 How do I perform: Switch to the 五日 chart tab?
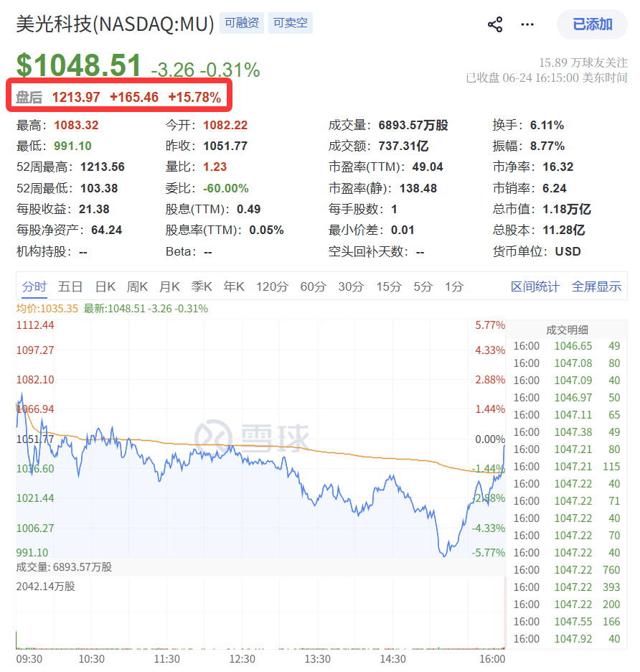(x=70, y=286)
